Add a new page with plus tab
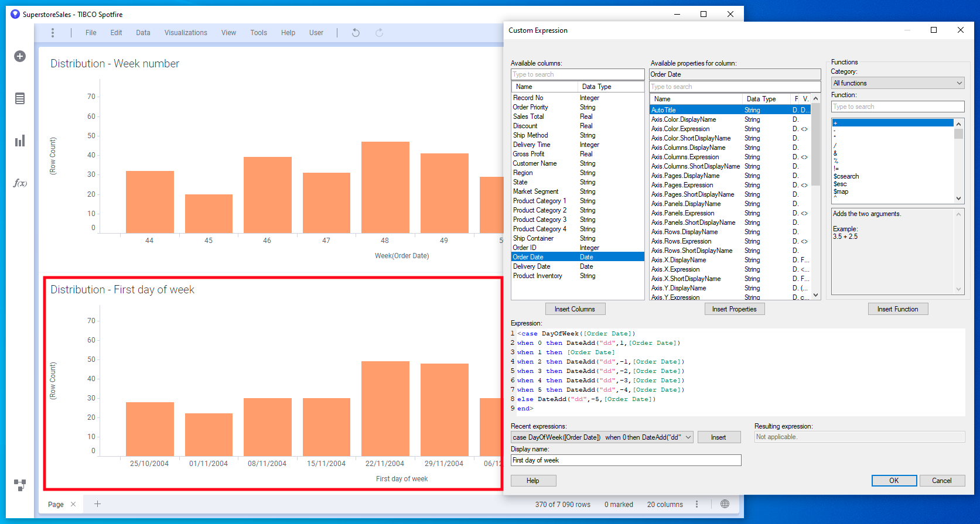The image size is (980, 524). [98, 504]
